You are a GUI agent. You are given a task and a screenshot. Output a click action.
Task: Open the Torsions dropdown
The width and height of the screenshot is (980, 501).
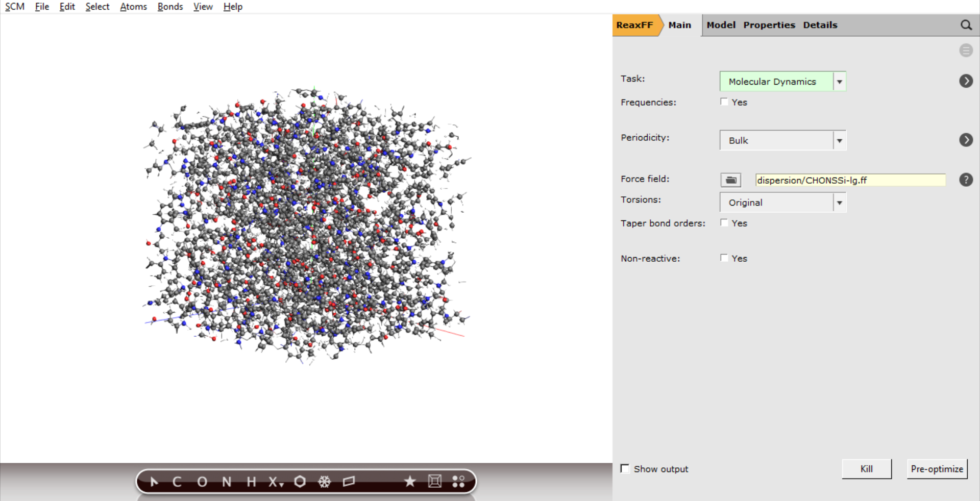point(840,202)
